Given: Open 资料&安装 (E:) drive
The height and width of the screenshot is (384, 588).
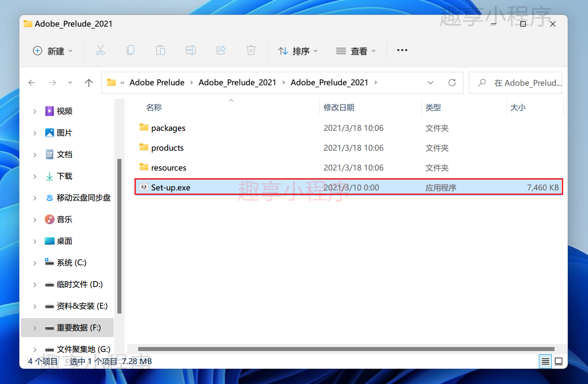Looking at the screenshot, I should (76, 306).
